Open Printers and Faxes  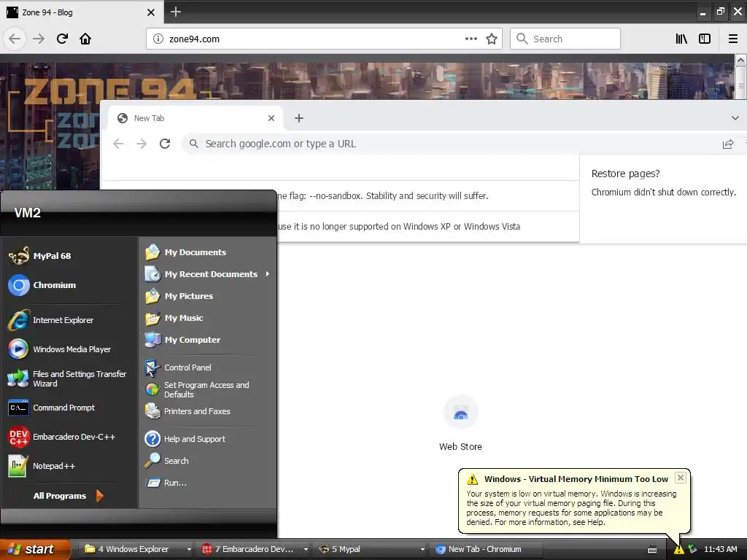[x=187, y=411]
